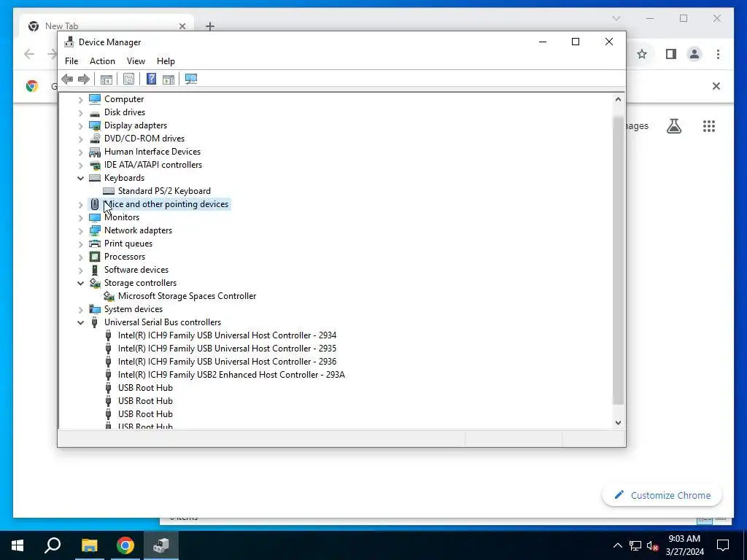Open the Help menu
747x560 pixels.
tap(166, 61)
